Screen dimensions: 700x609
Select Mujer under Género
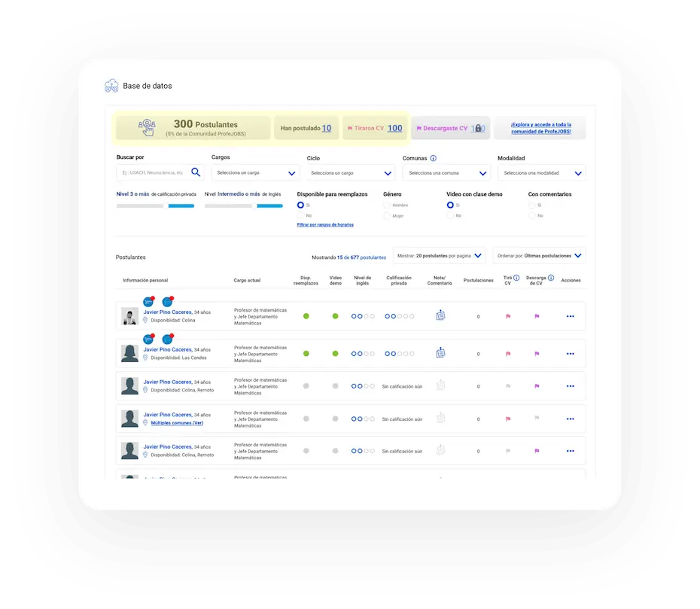pos(387,216)
